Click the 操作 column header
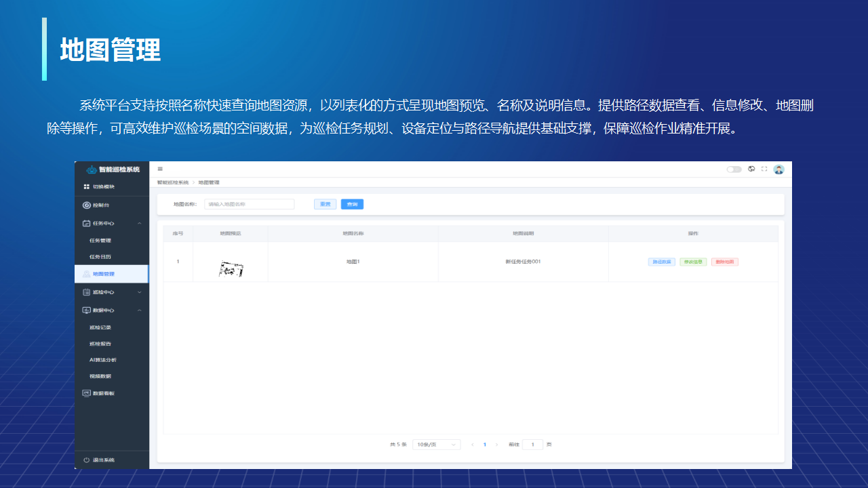 point(693,233)
